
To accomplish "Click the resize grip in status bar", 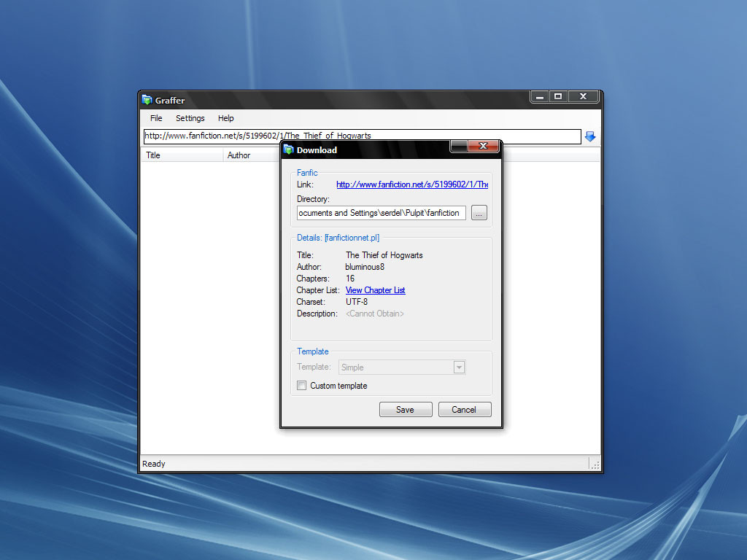I will [x=595, y=464].
